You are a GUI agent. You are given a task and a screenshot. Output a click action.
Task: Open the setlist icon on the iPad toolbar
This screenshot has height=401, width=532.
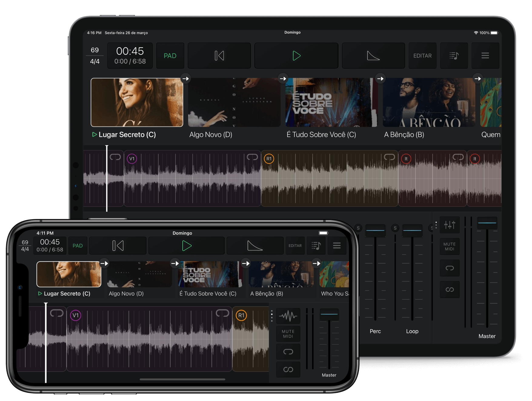454,56
